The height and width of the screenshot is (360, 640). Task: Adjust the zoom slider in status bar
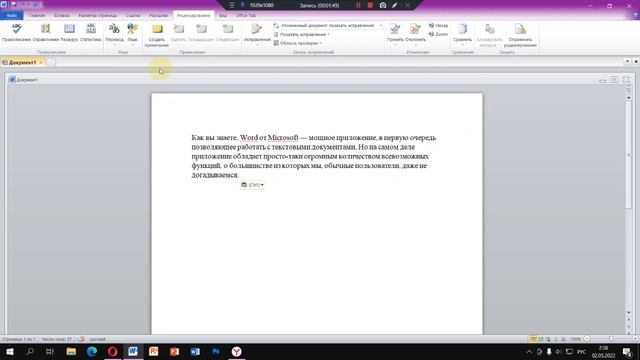point(611,339)
